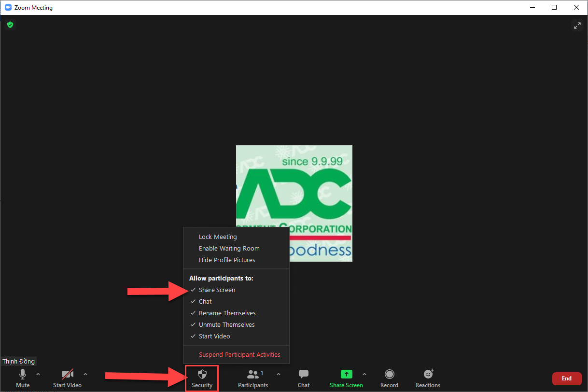
Task: Enter full screen mode using the arrows icon
Action: (577, 26)
